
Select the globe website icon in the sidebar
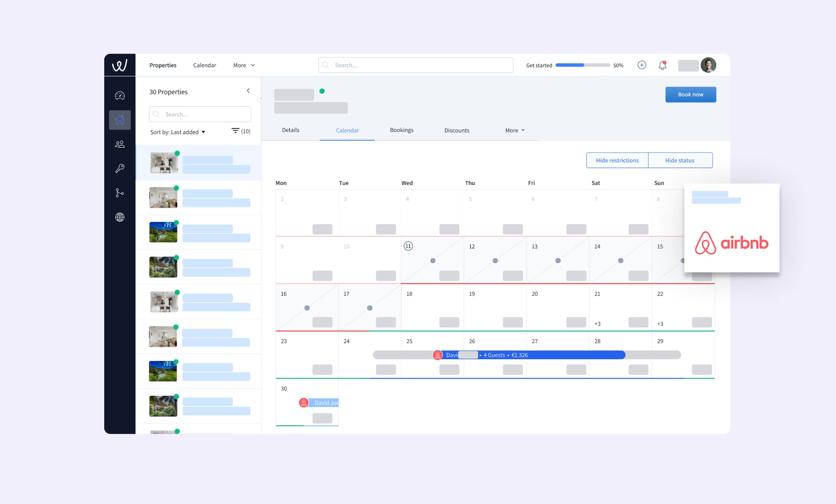pyautogui.click(x=120, y=217)
